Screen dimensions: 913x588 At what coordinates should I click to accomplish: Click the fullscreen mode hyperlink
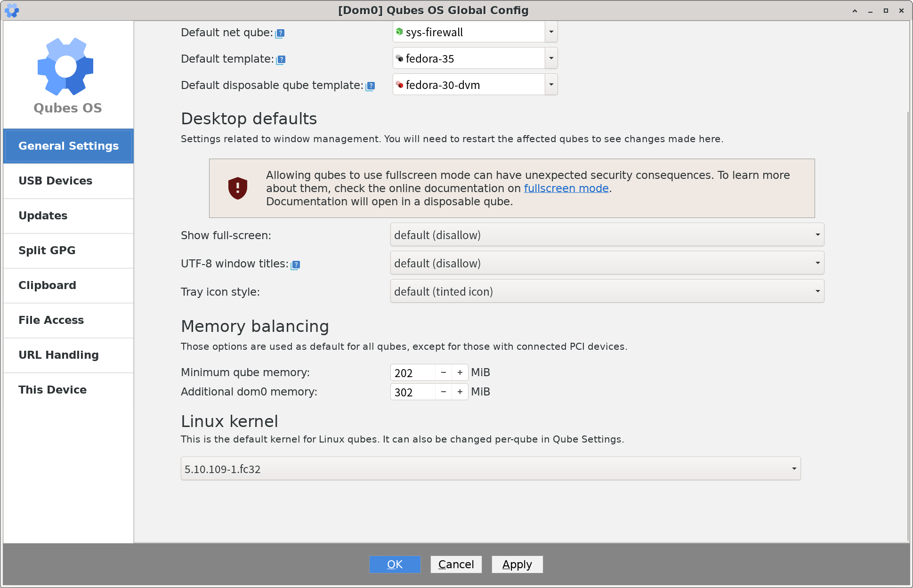566,188
